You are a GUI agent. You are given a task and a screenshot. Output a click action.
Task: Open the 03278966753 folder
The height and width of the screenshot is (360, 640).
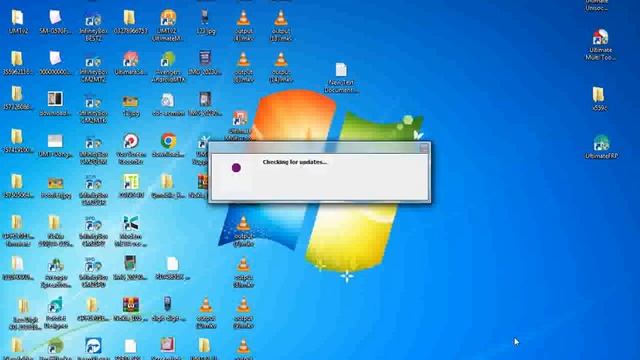coord(130,22)
